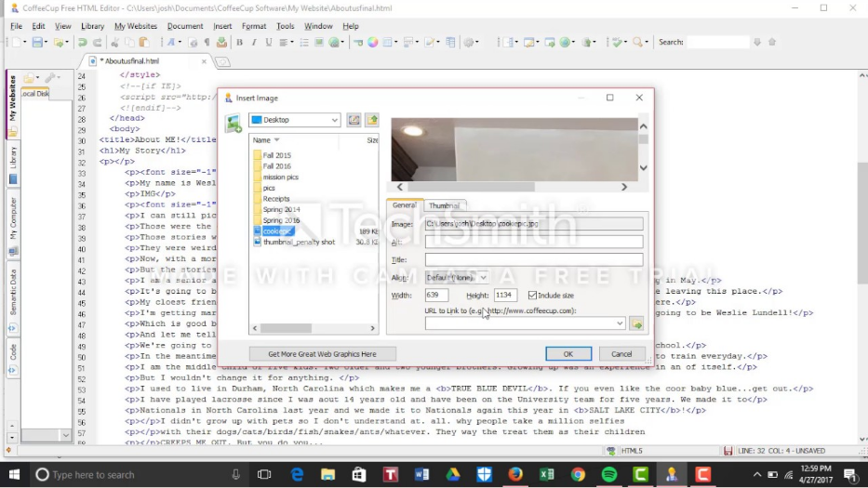
Task: Click the up-one-folder icon in Insert Image dialog
Action: pos(372,120)
